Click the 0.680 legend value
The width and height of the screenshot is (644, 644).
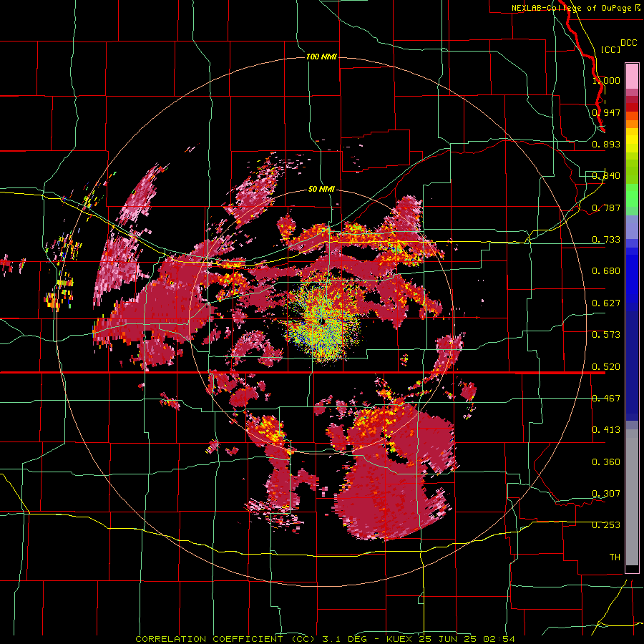(x=606, y=271)
